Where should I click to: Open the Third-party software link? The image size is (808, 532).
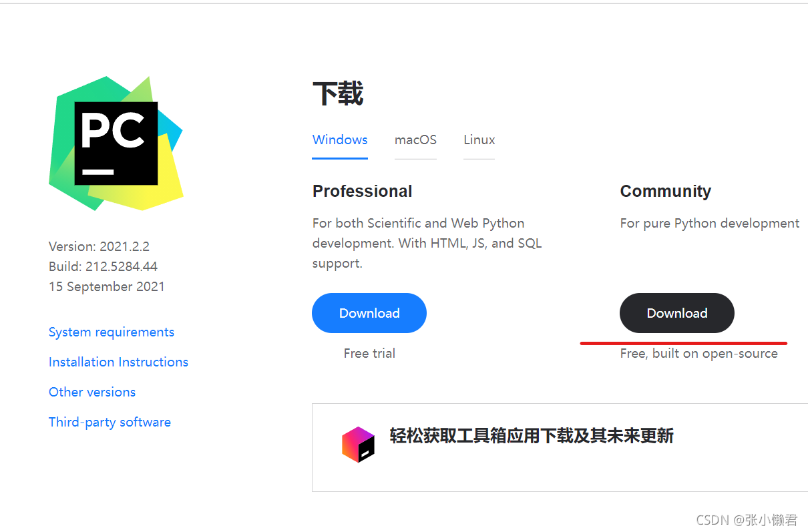(x=110, y=422)
